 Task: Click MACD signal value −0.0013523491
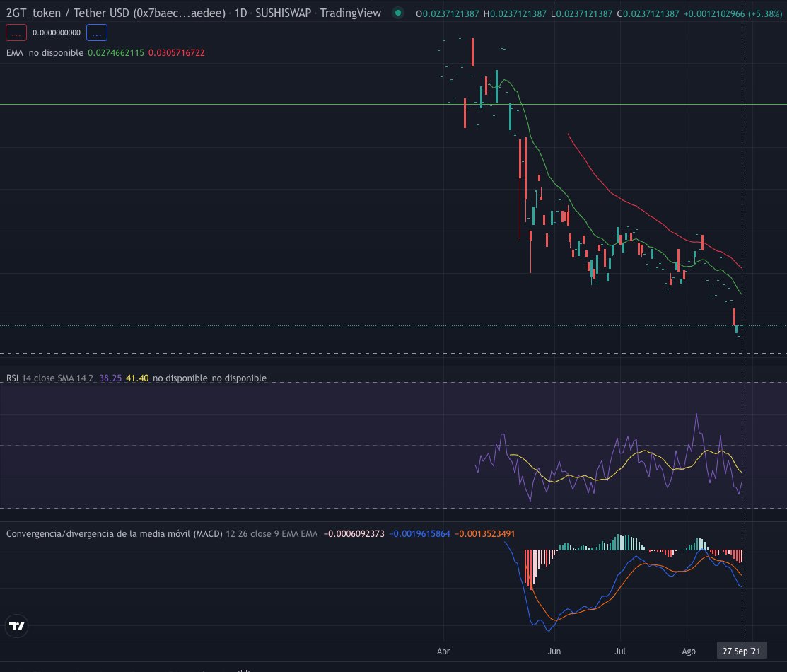[x=485, y=534]
